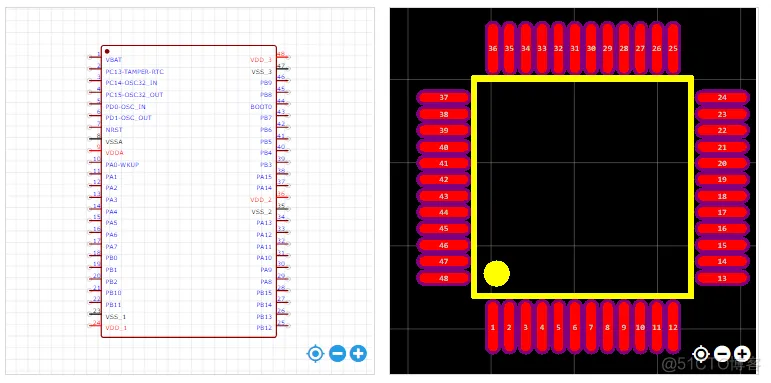
Task: Click the PB11 pin label
Action: coord(114,305)
